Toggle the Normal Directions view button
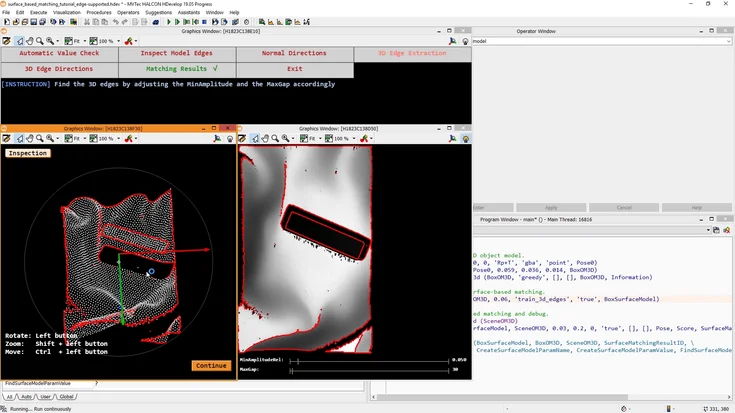The image size is (735, 413). 294,53
